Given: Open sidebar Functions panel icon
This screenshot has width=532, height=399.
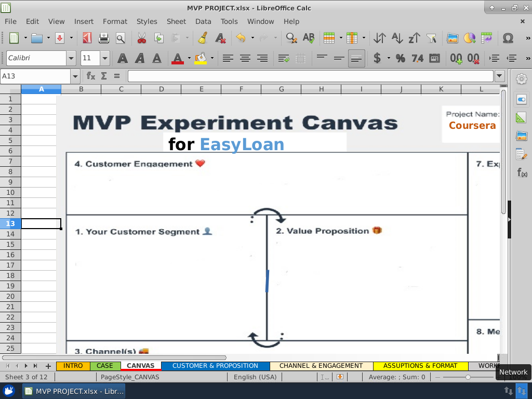Looking at the screenshot, I should [522, 173].
